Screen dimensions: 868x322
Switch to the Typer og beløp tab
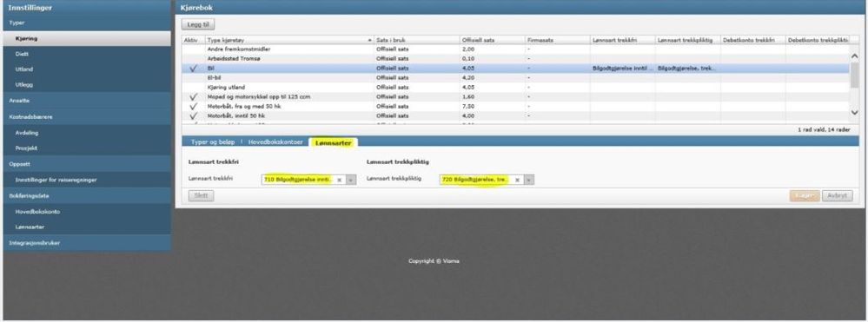(213, 142)
